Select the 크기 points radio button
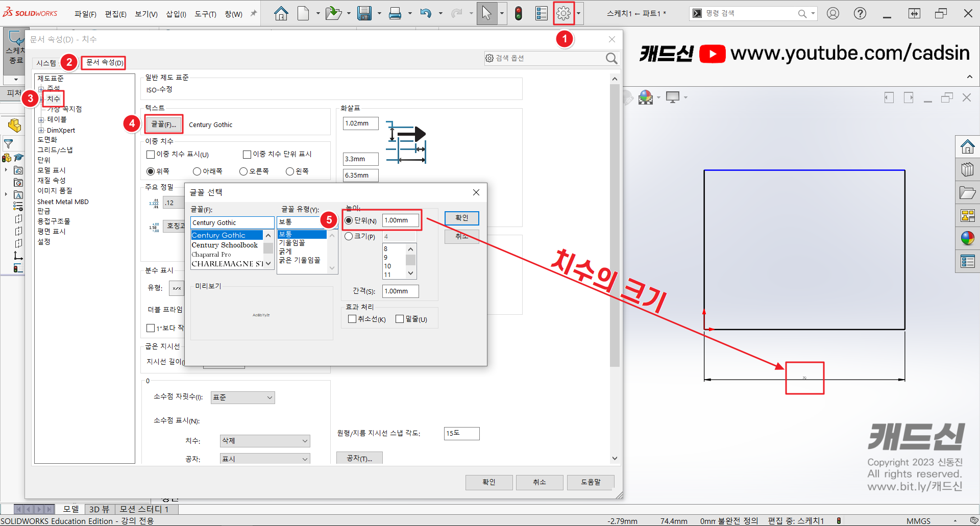 coord(349,236)
